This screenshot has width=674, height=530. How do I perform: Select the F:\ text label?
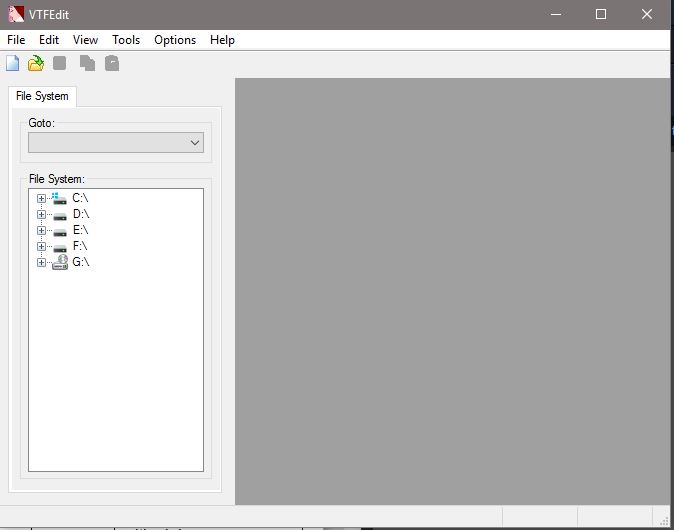tap(80, 246)
